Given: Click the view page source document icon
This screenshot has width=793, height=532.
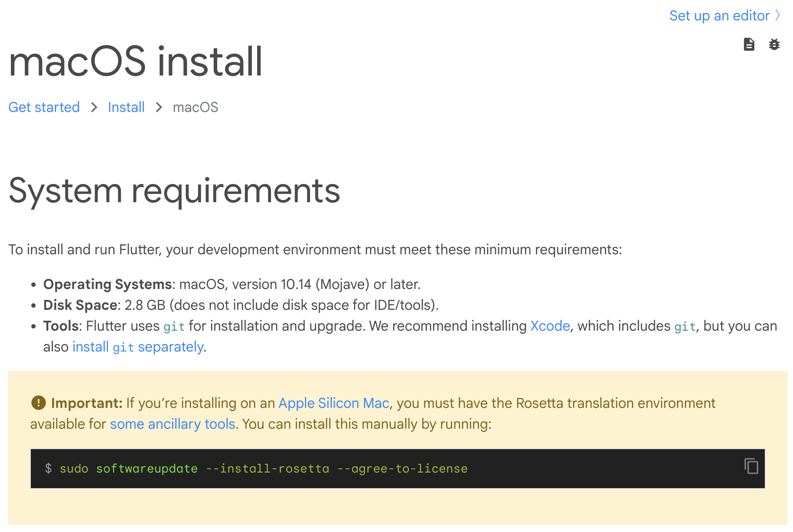Looking at the screenshot, I should (x=749, y=44).
